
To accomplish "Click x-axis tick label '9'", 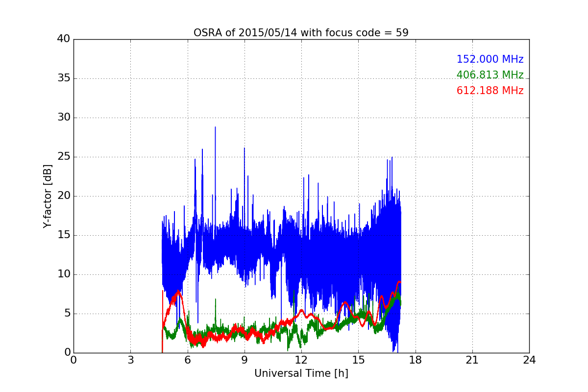I will tap(244, 360).
